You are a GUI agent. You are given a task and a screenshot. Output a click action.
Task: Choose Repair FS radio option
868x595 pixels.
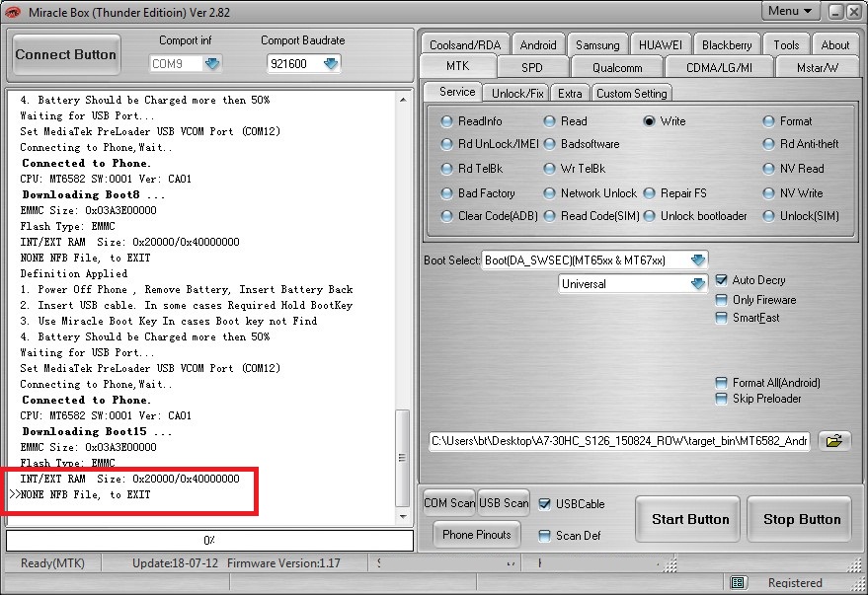click(650, 193)
